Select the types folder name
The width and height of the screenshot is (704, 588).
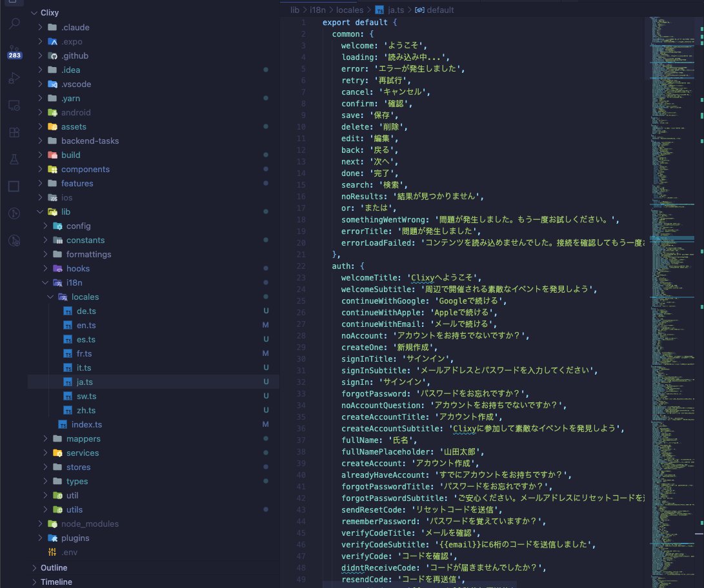pos(77,481)
